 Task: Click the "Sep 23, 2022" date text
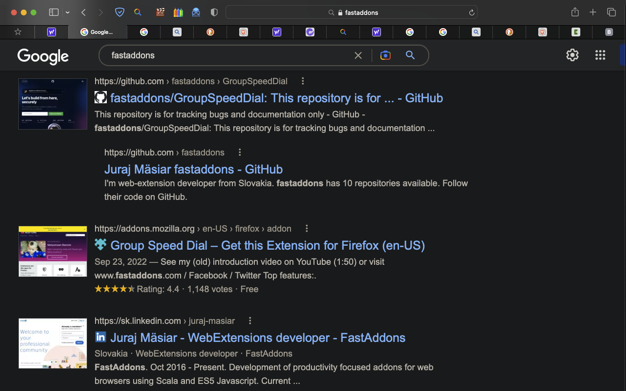click(x=121, y=262)
